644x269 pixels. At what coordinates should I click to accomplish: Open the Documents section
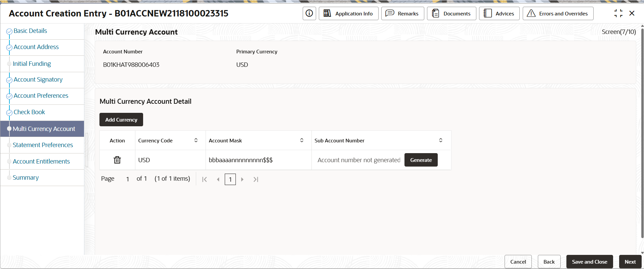[x=452, y=13]
